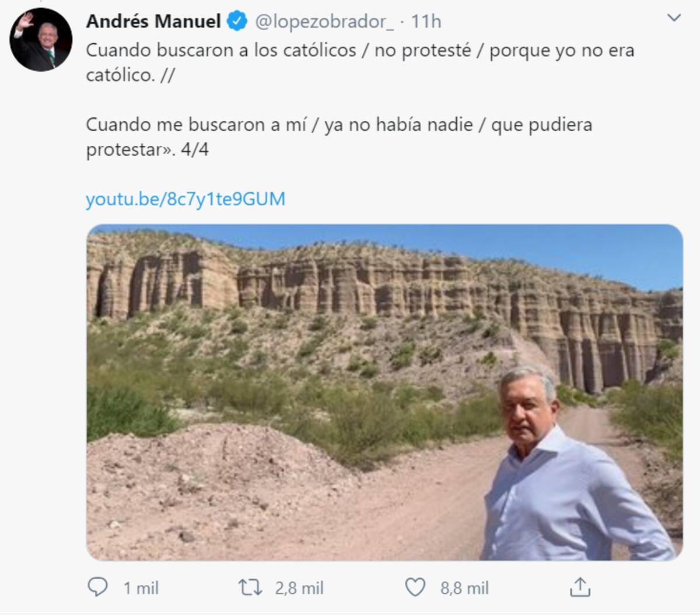Click the '4/4' thread marker text
700x616 pixels.
[195, 150]
